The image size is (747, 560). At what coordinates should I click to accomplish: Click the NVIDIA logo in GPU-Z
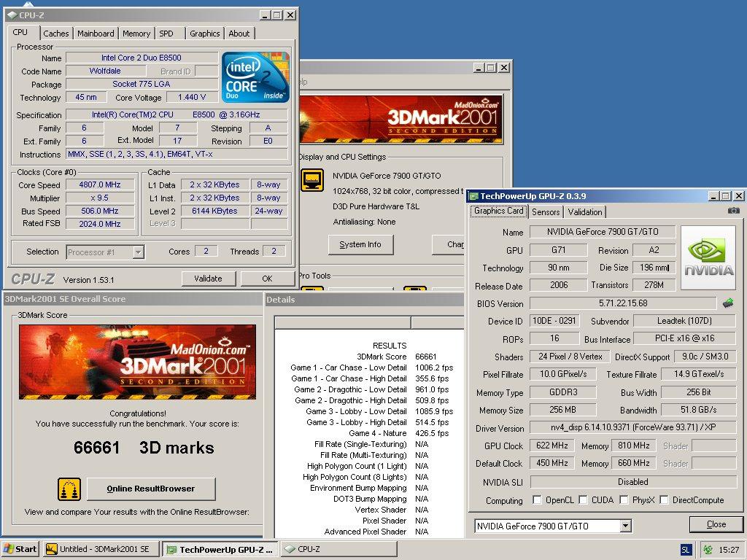pos(708,257)
